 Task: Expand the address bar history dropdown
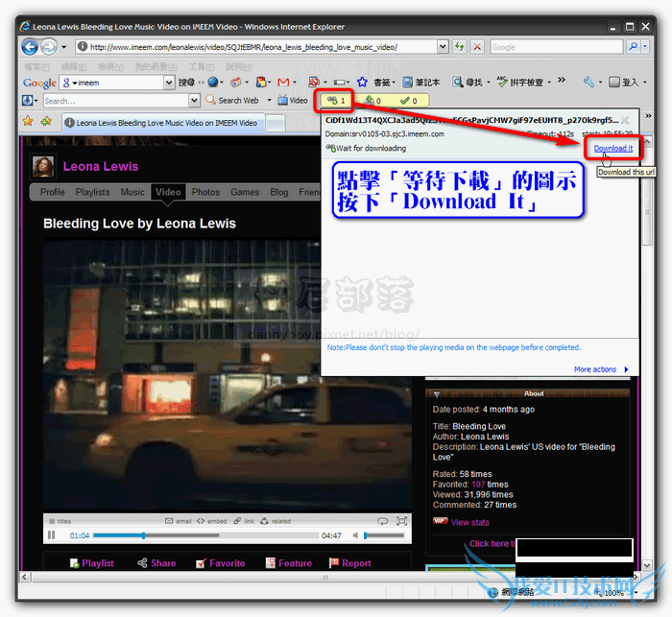pos(443,47)
